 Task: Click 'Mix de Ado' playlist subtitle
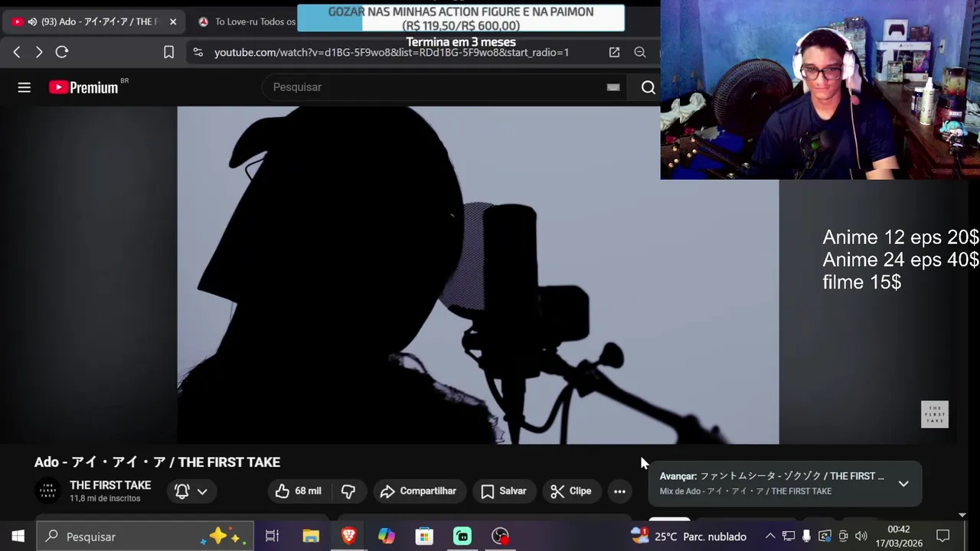(x=746, y=491)
